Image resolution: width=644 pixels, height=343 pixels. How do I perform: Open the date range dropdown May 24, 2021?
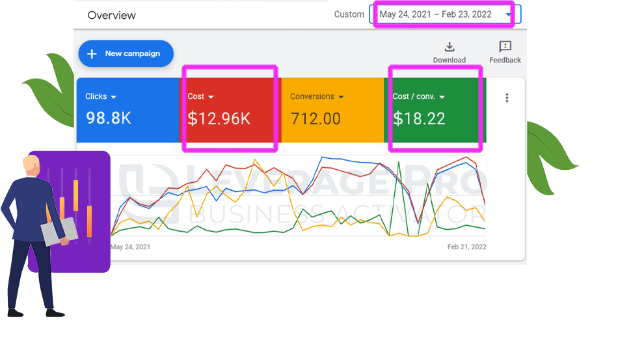click(445, 14)
